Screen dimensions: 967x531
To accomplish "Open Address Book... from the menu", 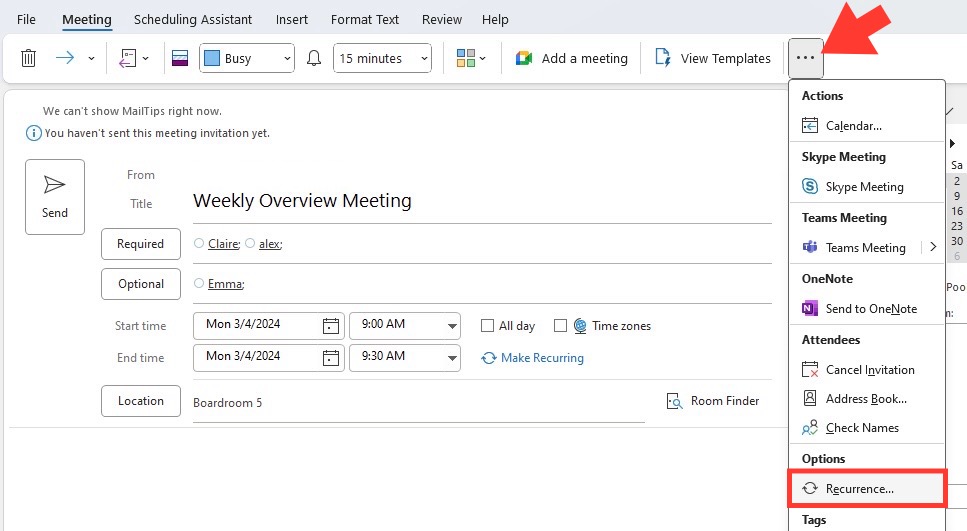I will click(867, 398).
